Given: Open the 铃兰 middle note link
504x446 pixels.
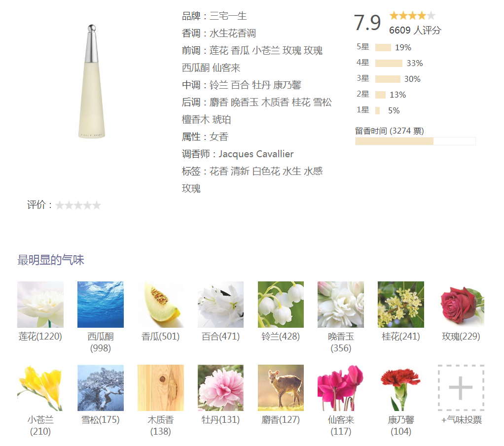Looking at the screenshot, I should pos(219,85).
